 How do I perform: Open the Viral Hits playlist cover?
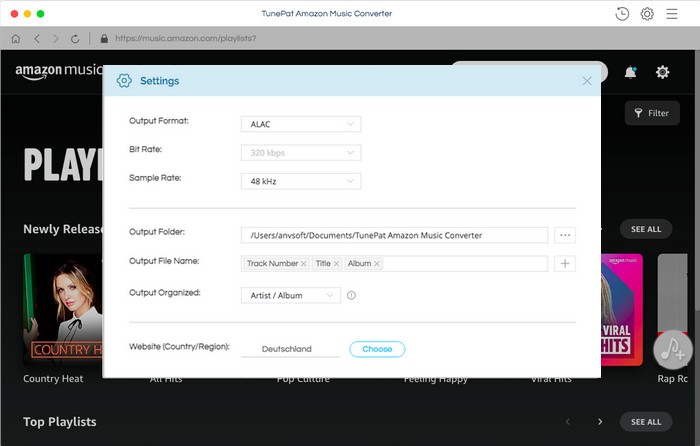[622, 310]
